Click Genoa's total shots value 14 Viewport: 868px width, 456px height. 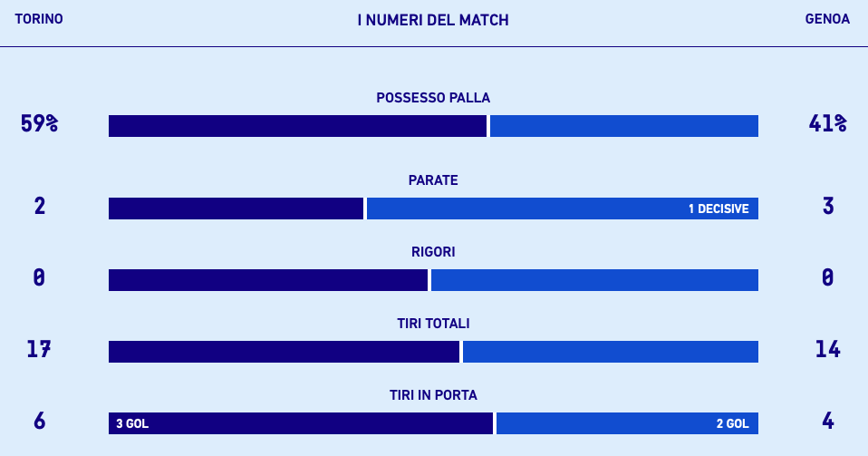[827, 349]
